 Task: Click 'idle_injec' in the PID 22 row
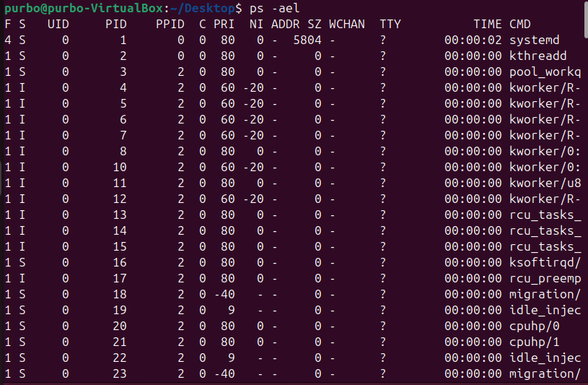[545, 358]
